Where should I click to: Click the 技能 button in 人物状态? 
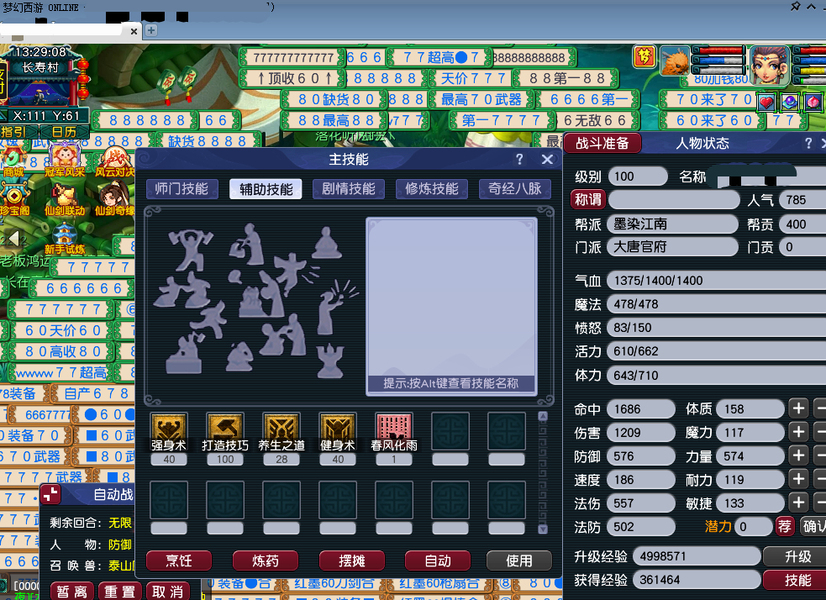coord(796,580)
